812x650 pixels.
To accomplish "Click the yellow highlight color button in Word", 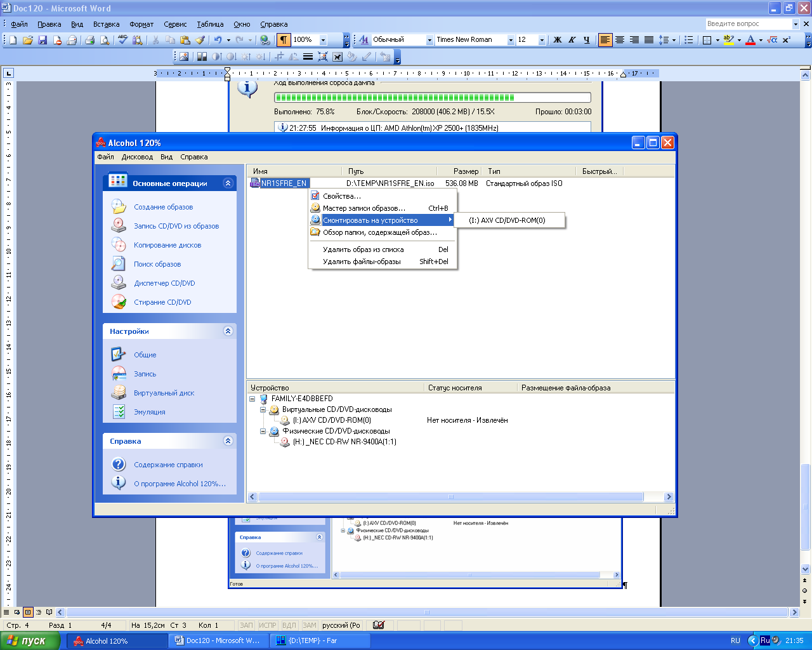I will (729, 39).
